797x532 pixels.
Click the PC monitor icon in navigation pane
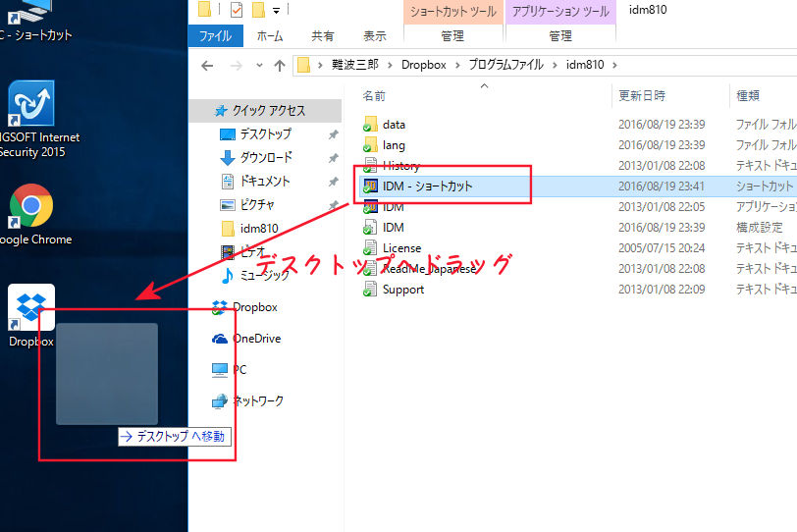[x=220, y=370]
